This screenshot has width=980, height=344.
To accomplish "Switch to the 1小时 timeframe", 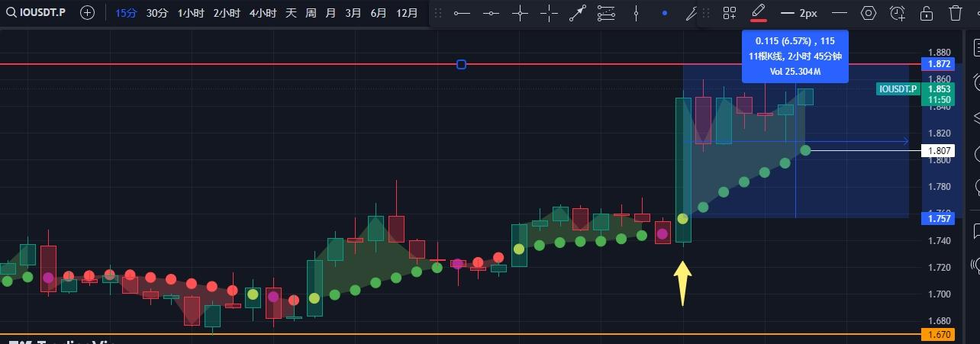I will (191, 13).
